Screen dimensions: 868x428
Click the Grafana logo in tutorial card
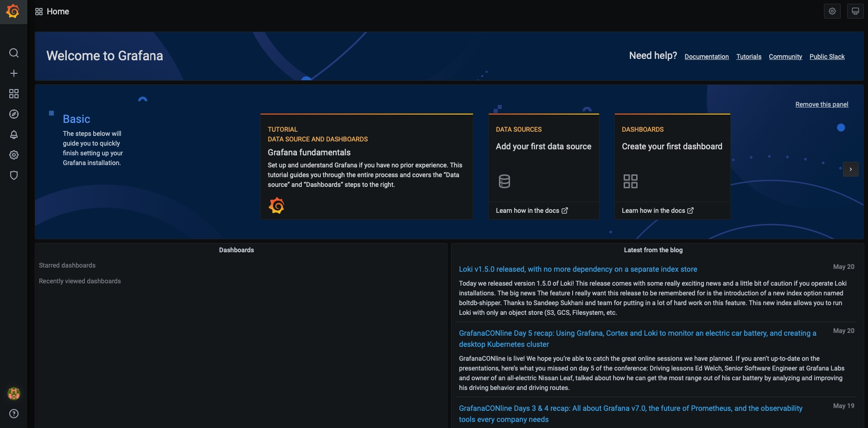click(x=276, y=205)
